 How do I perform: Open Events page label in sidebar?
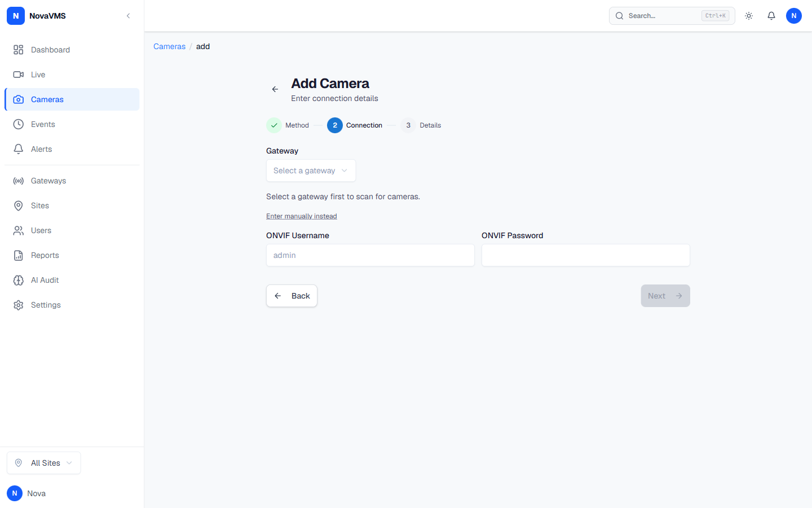43,124
